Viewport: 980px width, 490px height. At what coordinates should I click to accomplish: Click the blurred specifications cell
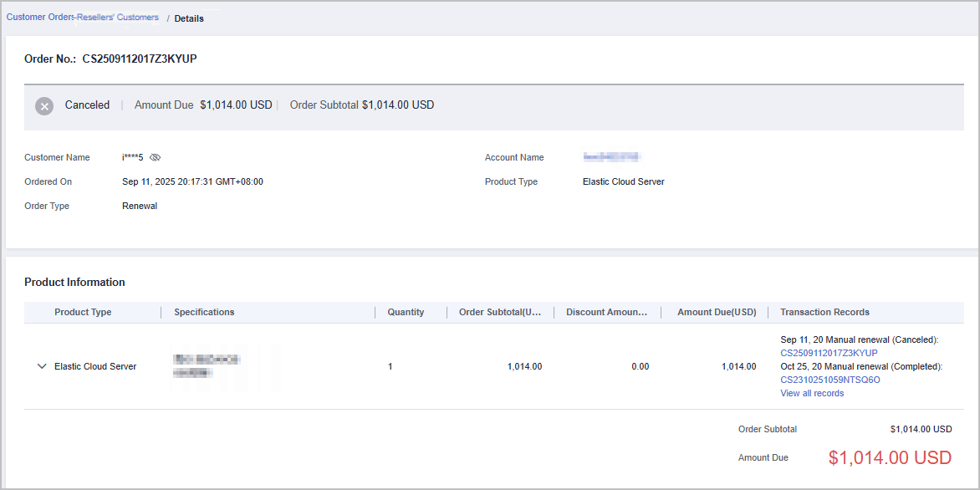[x=207, y=366]
